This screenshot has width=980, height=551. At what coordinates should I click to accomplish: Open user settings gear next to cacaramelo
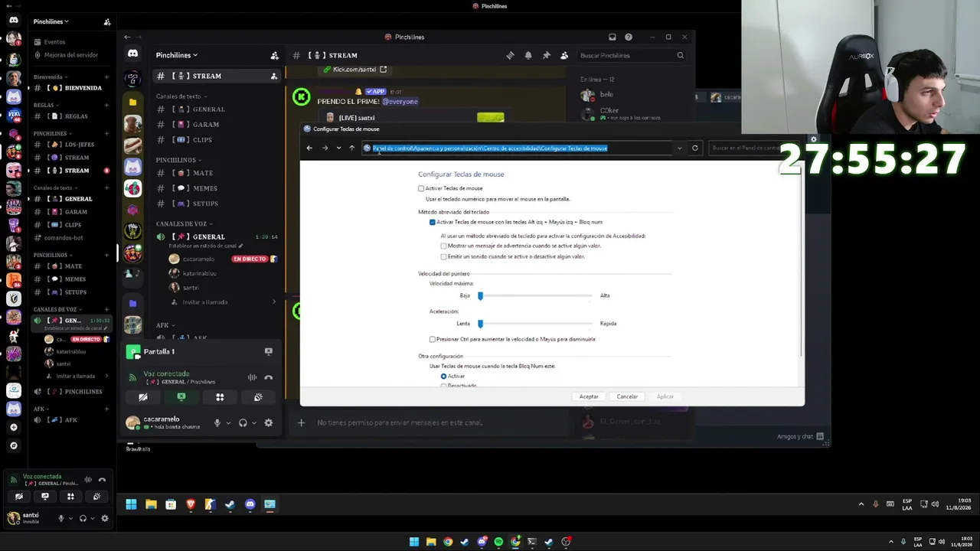(x=268, y=422)
